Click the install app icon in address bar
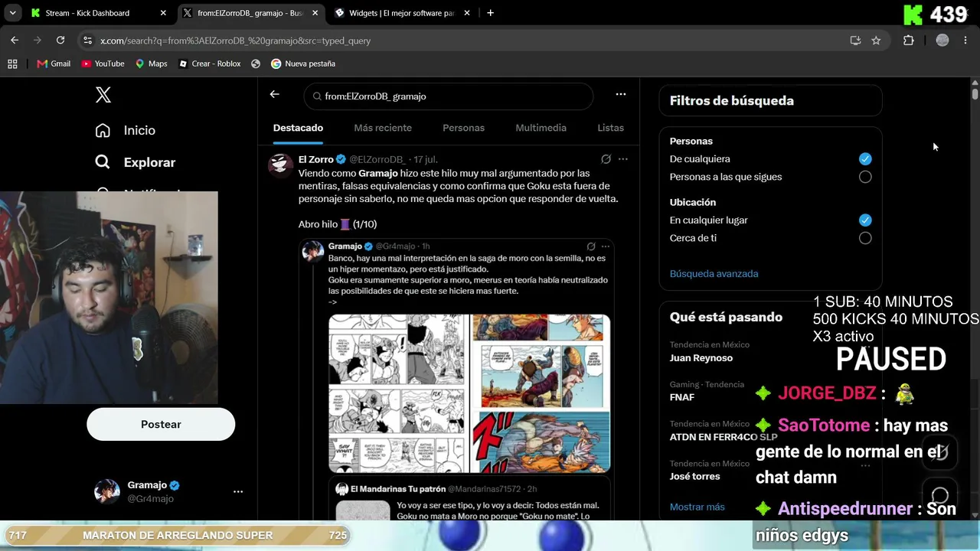The image size is (980, 551). pyautogui.click(x=855, y=41)
